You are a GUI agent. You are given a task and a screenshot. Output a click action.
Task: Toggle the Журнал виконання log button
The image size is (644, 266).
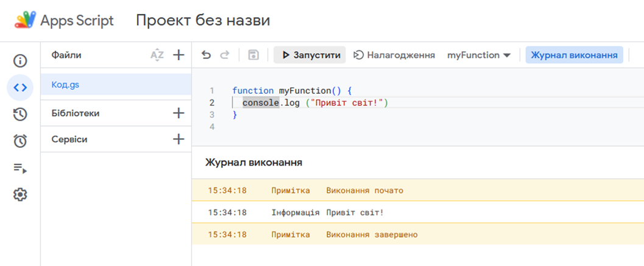tap(574, 55)
